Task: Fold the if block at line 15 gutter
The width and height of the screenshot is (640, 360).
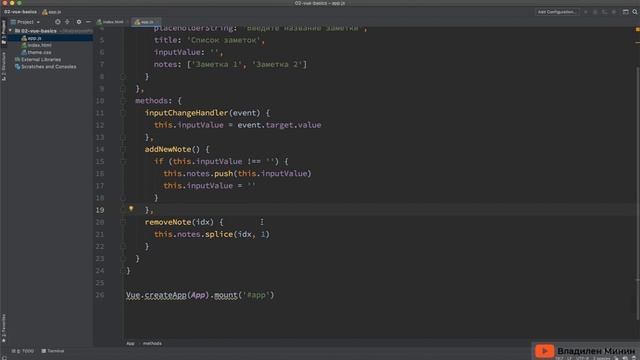Action: (123, 162)
